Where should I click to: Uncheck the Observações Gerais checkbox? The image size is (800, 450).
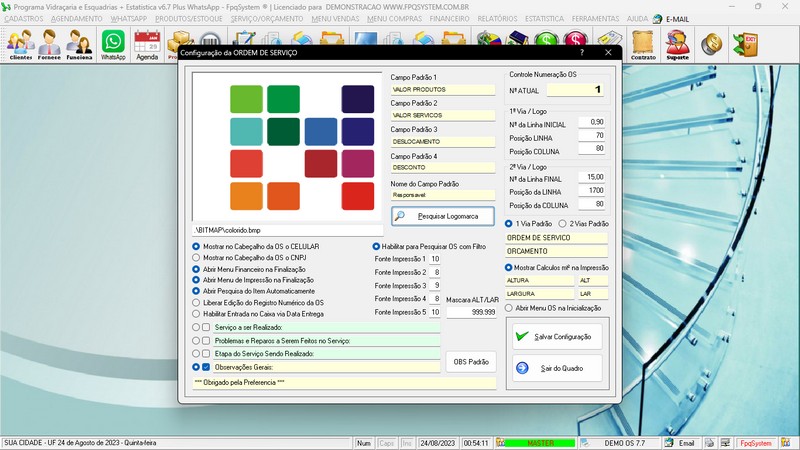tap(206, 367)
